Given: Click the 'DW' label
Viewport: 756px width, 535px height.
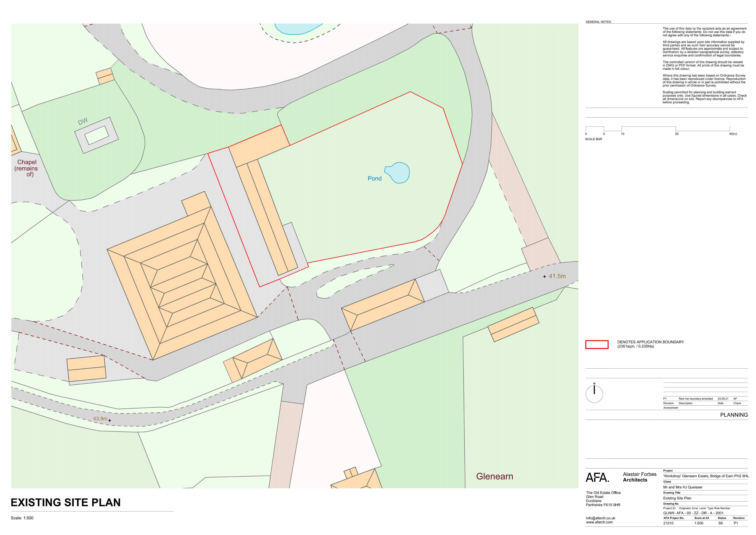Looking at the screenshot, I should (x=83, y=121).
